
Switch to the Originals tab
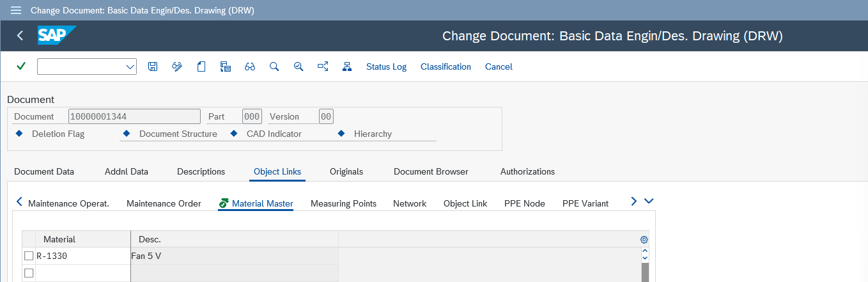[346, 171]
